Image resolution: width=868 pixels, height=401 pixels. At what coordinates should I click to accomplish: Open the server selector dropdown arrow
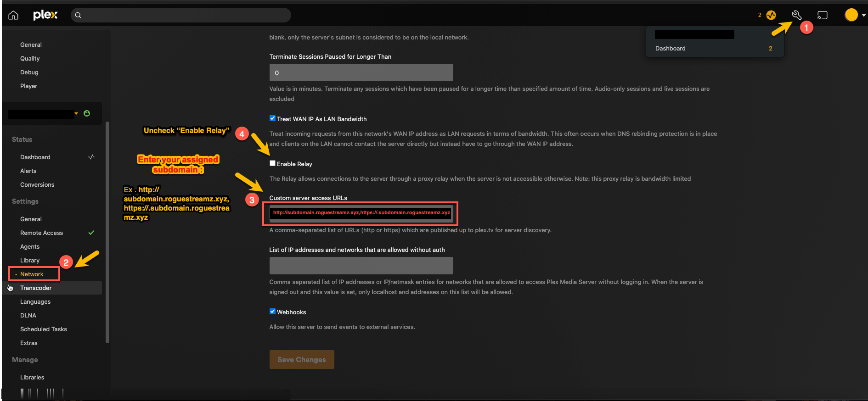pyautogui.click(x=76, y=113)
